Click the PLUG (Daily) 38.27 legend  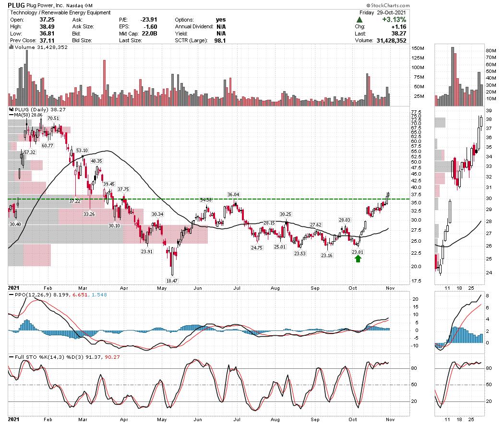click(40, 109)
